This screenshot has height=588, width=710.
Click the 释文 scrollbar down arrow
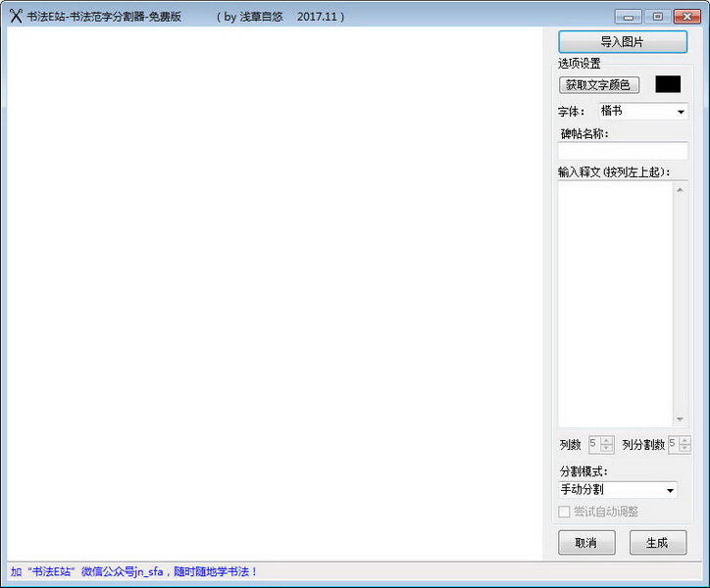[680, 419]
